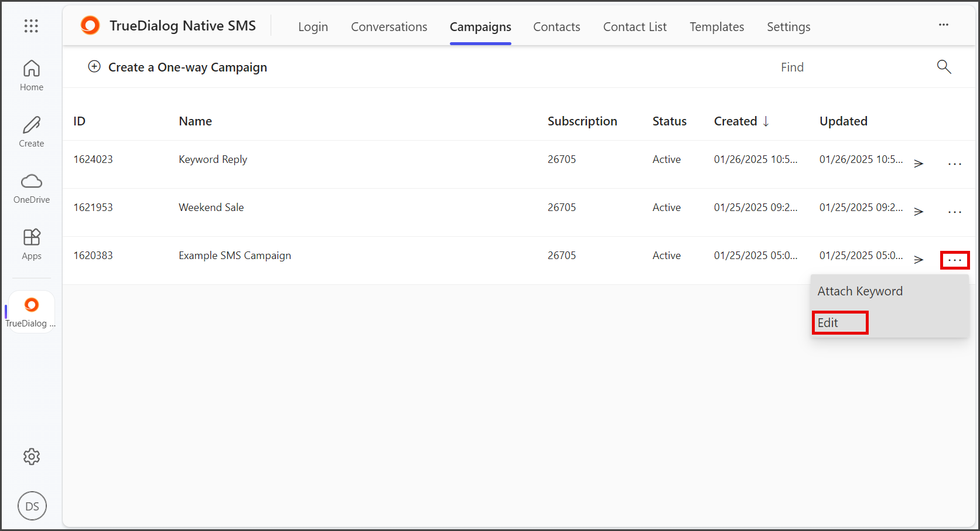The image size is (980, 531).
Task: Go to Home in sidebar
Action: pos(32,76)
